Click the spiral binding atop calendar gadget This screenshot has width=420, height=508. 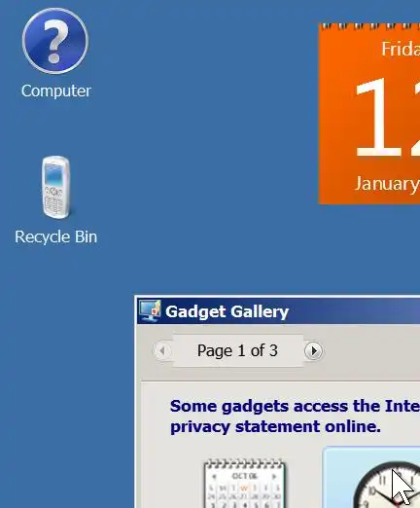(x=369, y=26)
